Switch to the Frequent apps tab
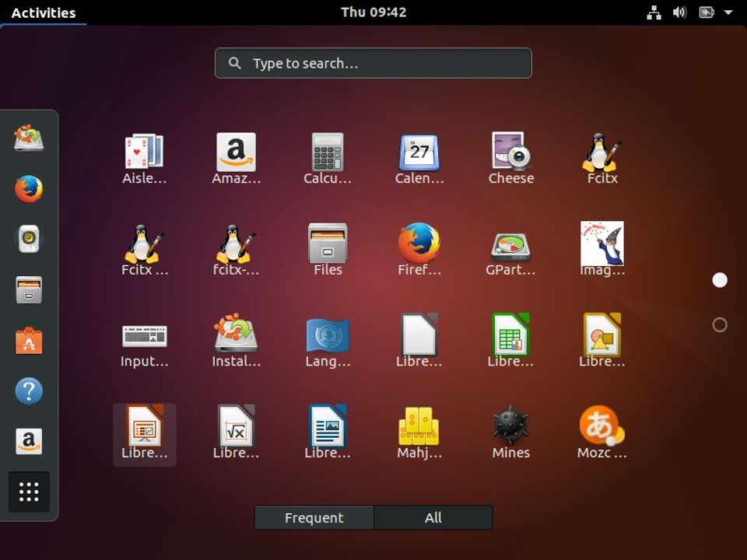 coord(314,518)
